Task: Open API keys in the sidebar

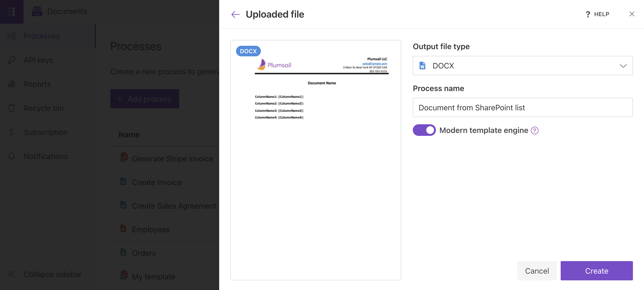Action: click(47, 60)
